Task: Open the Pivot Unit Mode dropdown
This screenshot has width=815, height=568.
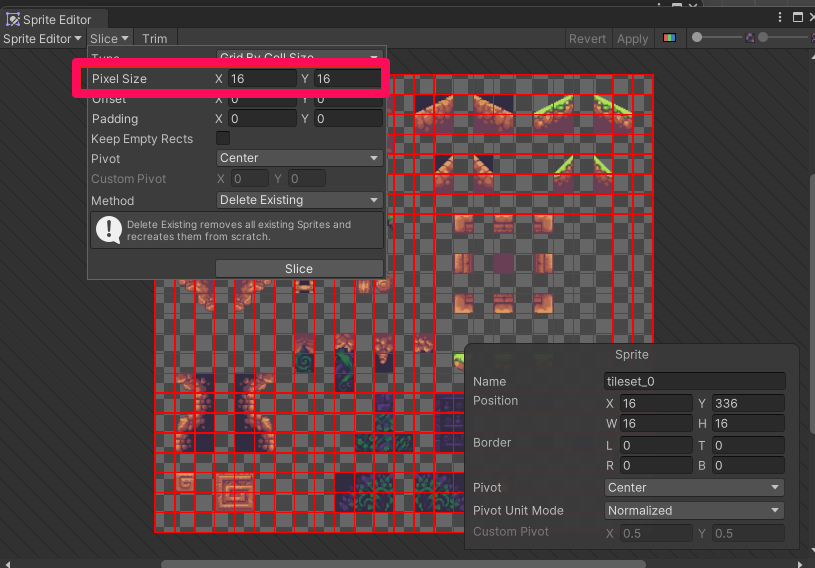Action: (x=694, y=510)
